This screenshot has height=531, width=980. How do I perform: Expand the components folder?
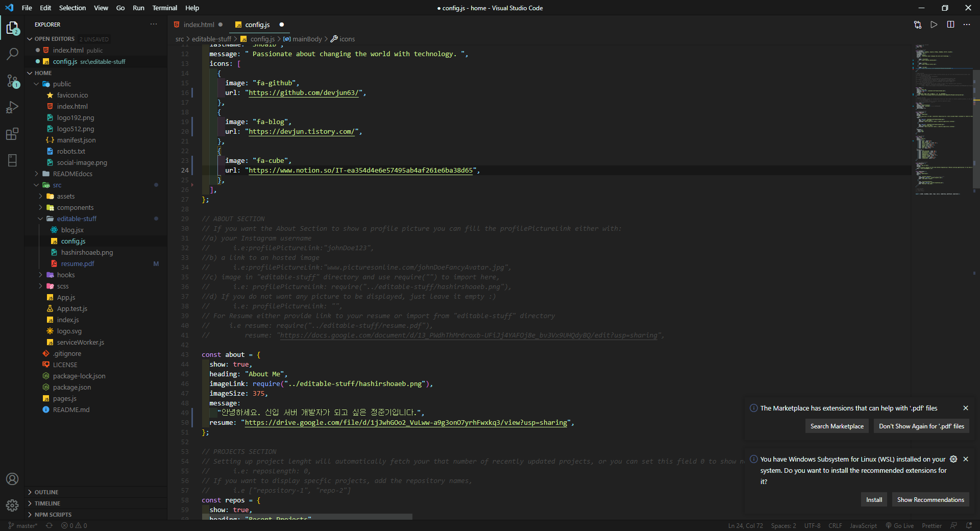pos(40,207)
